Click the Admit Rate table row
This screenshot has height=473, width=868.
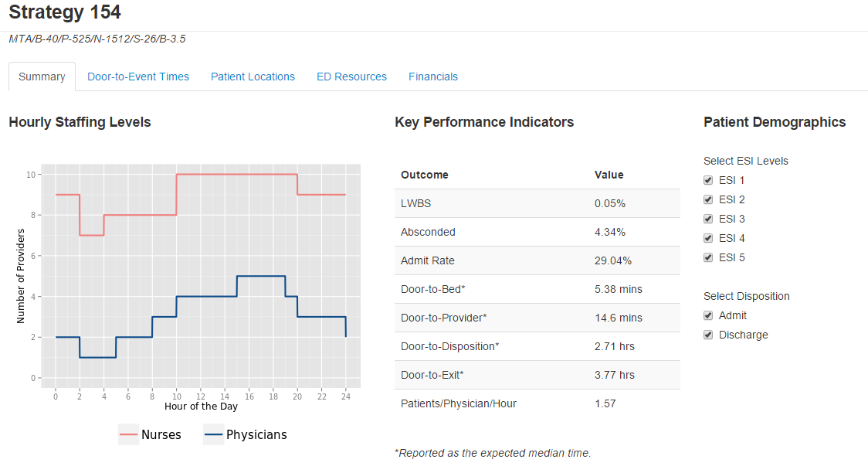point(537,260)
